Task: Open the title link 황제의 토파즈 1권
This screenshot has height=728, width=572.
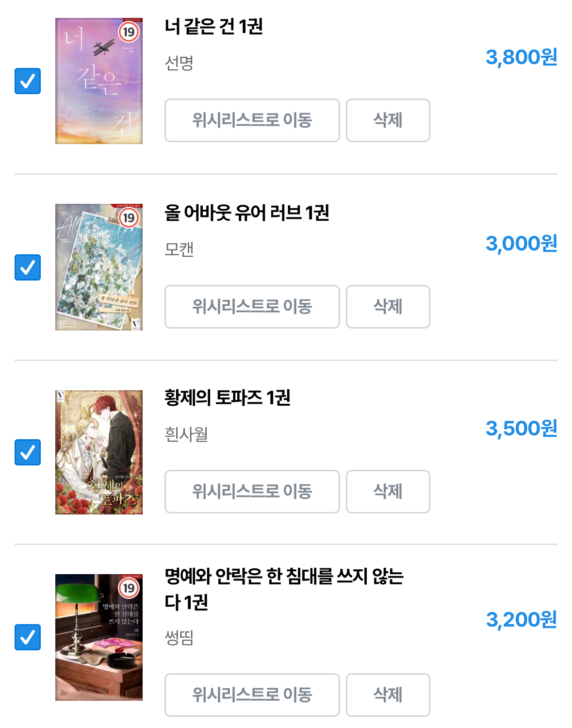Action: click(x=228, y=397)
